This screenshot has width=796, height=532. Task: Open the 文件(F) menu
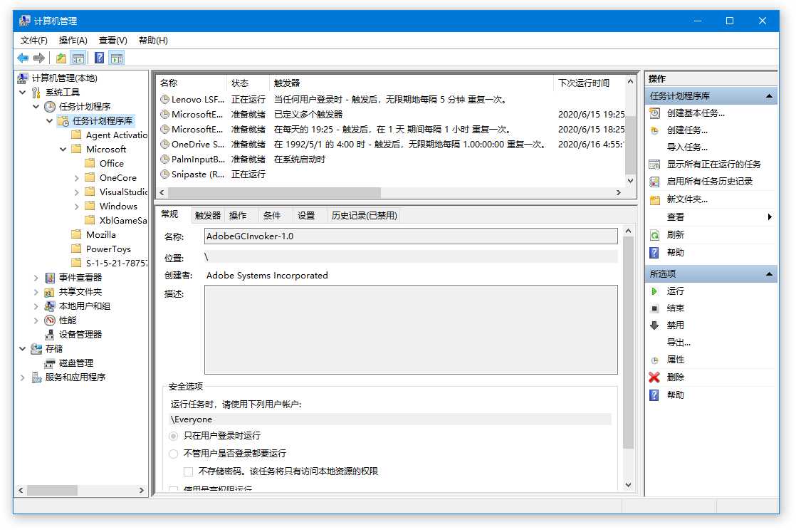pyautogui.click(x=34, y=40)
